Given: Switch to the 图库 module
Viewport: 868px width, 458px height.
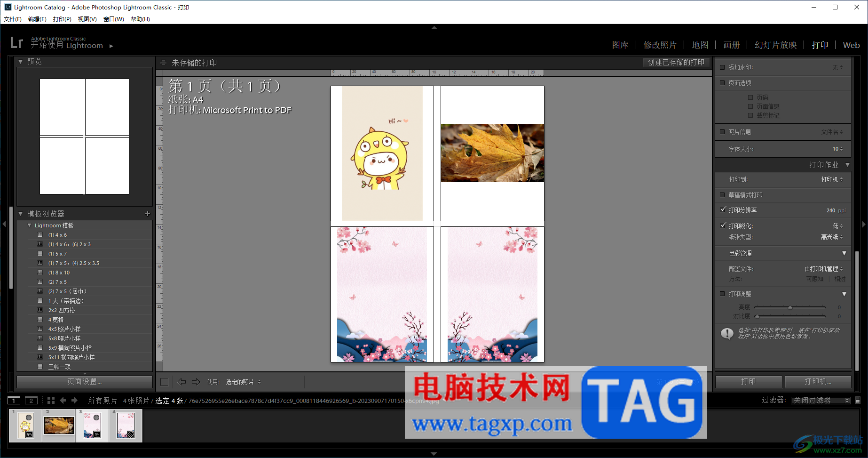Looking at the screenshot, I should pyautogui.click(x=620, y=45).
